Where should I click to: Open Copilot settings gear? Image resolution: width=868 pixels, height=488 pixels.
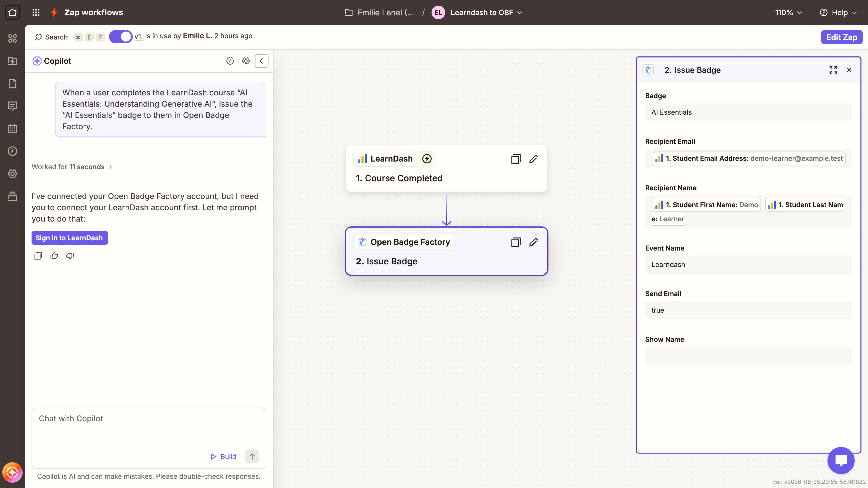(246, 61)
